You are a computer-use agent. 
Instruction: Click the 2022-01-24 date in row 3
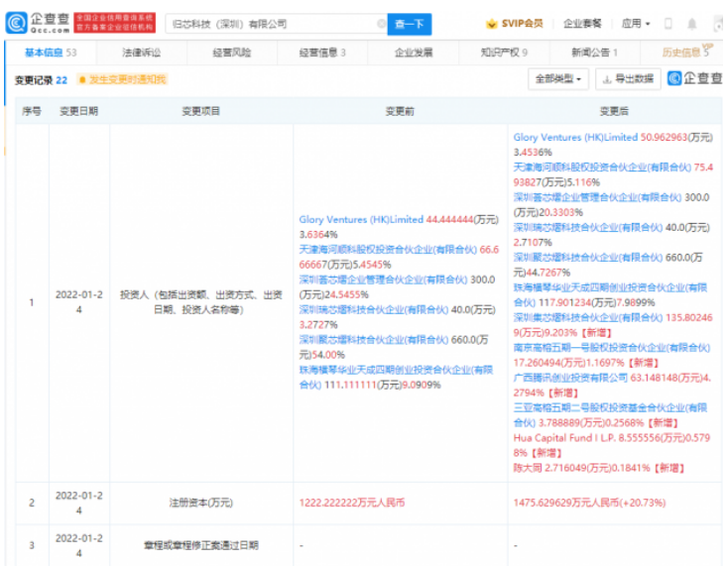tap(79, 545)
